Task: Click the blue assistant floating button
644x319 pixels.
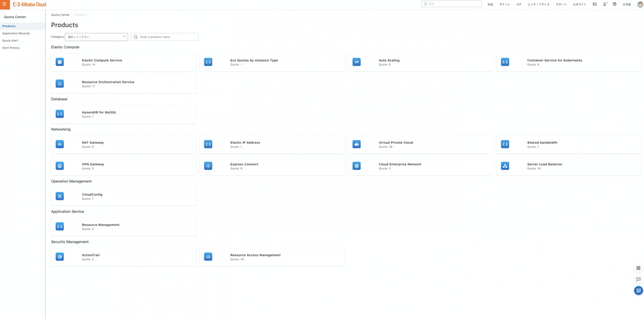Action: [x=638, y=291]
